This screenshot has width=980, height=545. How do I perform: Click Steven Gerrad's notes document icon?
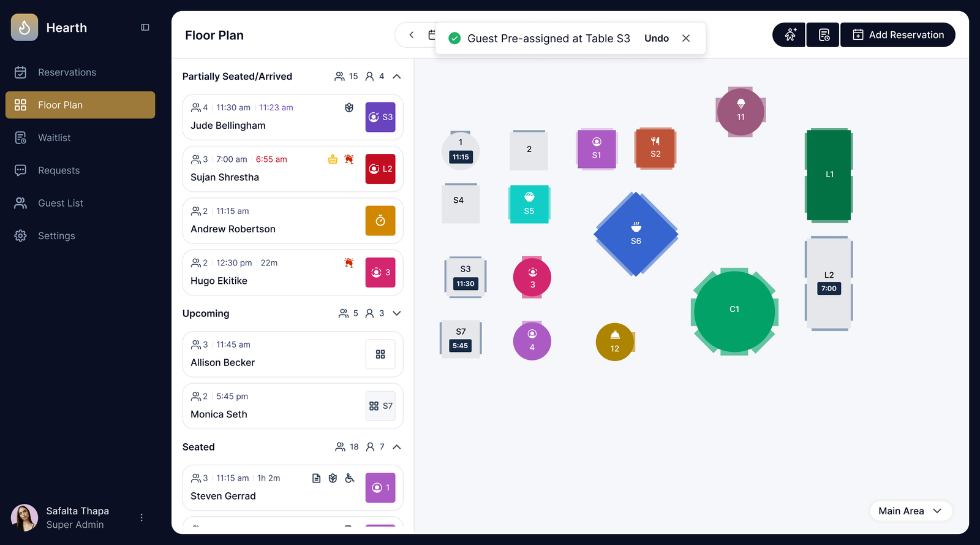point(317,478)
